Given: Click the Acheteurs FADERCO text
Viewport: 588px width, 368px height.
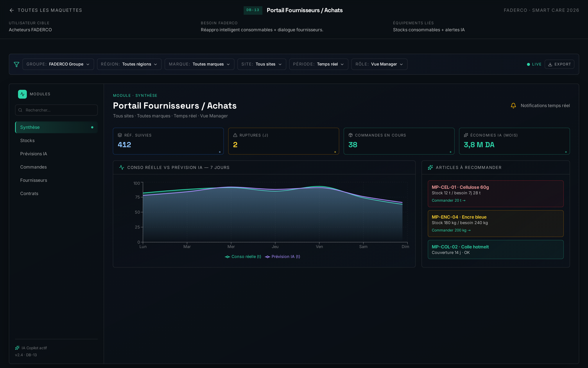Looking at the screenshot, I should tap(30, 30).
